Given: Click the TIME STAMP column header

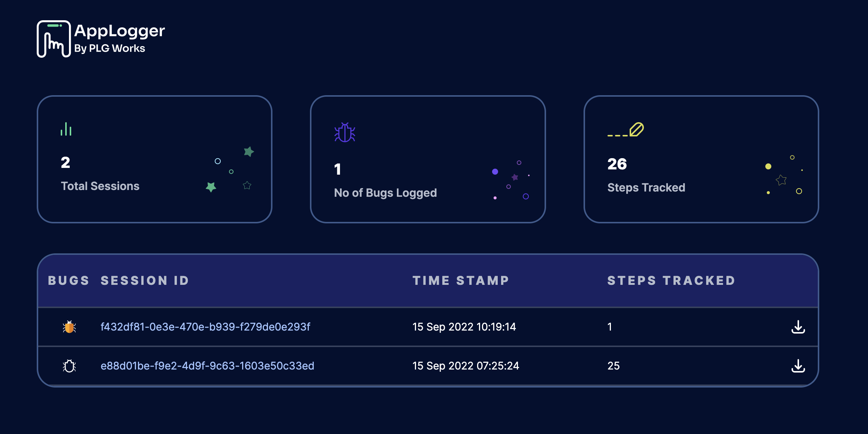Looking at the screenshot, I should click(461, 280).
